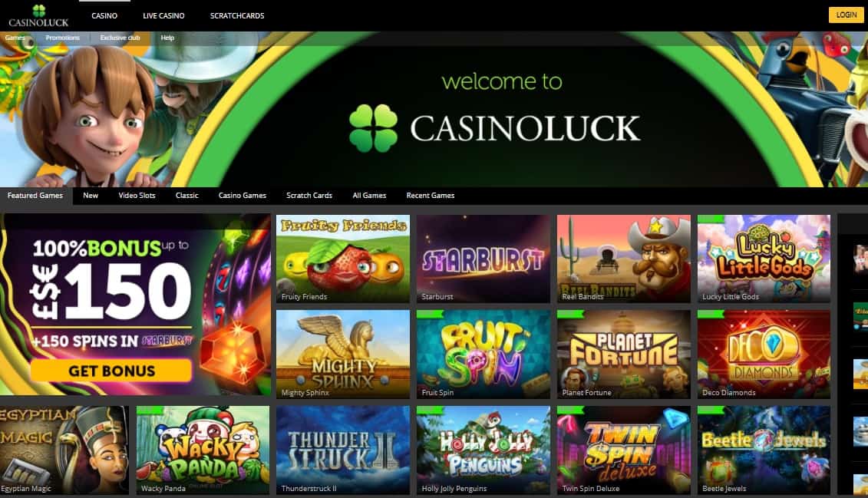This screenshot has width=868, height=498.
Task: Open the Twin Spin Deluxe game
Action: pyautogui.click(x=624, y=450)
